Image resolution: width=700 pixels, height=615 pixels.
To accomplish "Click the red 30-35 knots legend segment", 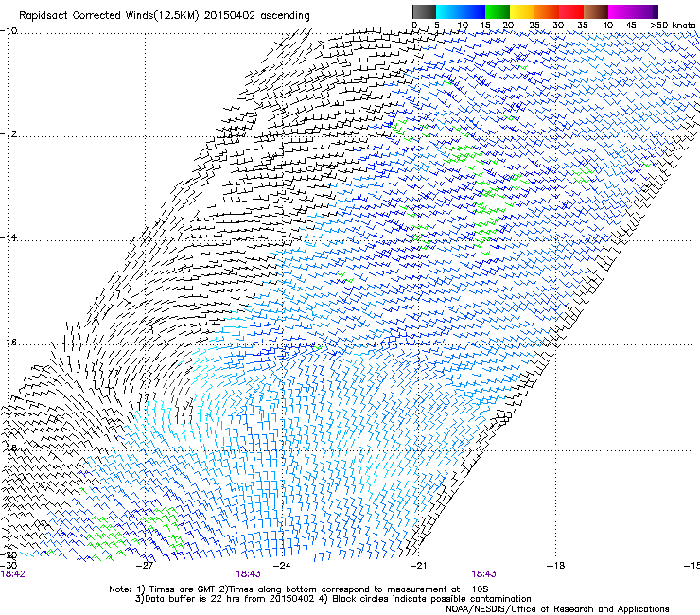I will [571, 11].
